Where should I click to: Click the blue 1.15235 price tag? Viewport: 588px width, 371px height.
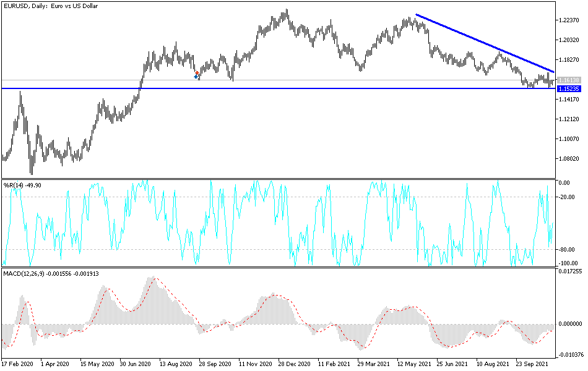pyautogui.click(x=569, y=88)
